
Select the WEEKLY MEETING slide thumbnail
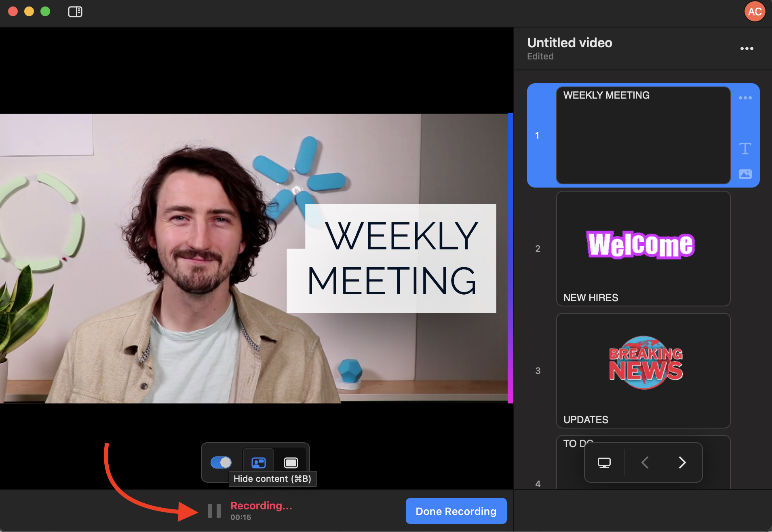click(x=643, y=135)
